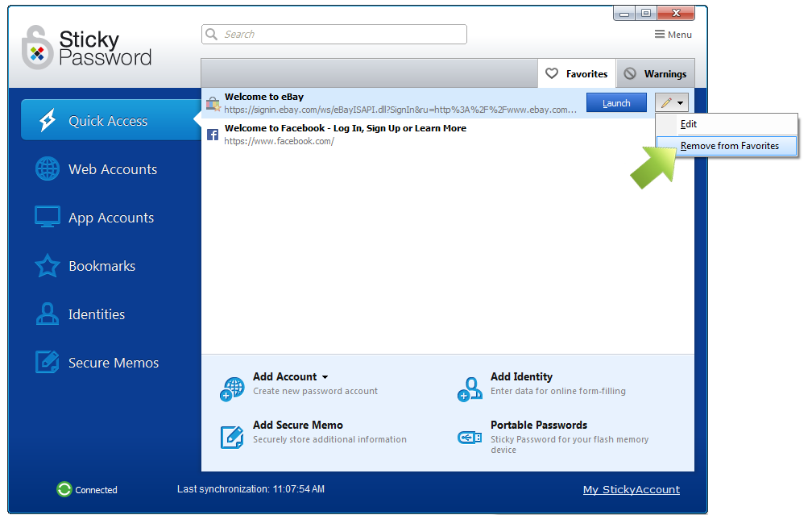
Task: Open the Quick Access section label
Action: [108, 121]
